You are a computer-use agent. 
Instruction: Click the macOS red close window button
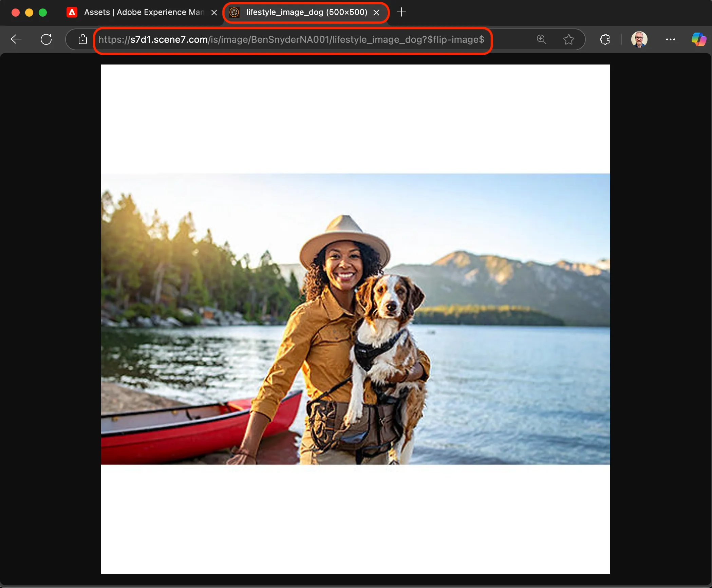pos(16,13)
